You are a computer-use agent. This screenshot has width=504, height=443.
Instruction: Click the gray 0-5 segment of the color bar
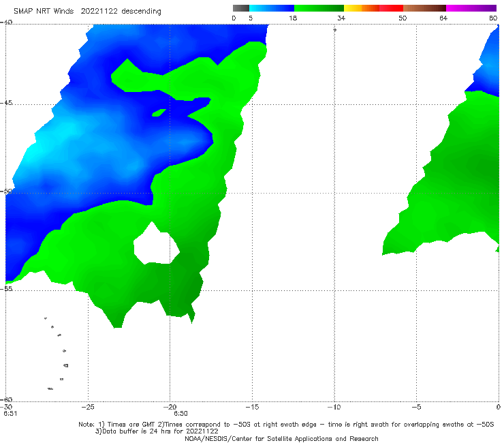241,8
